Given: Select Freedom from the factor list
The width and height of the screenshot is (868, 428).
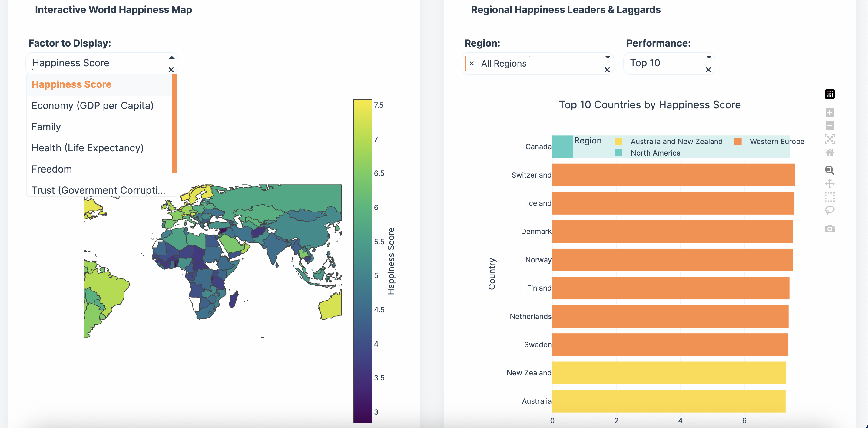Looking at the screenshot, I should point(51,169).
